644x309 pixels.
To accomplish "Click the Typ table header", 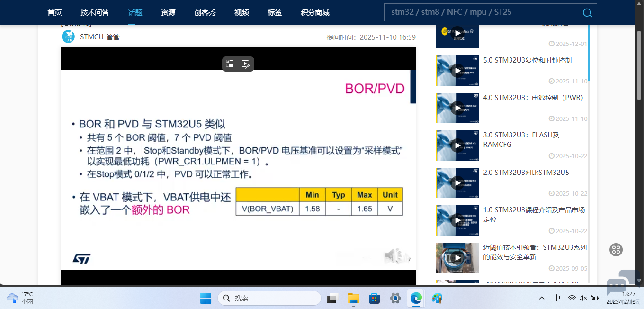I will tap(339, 195).
